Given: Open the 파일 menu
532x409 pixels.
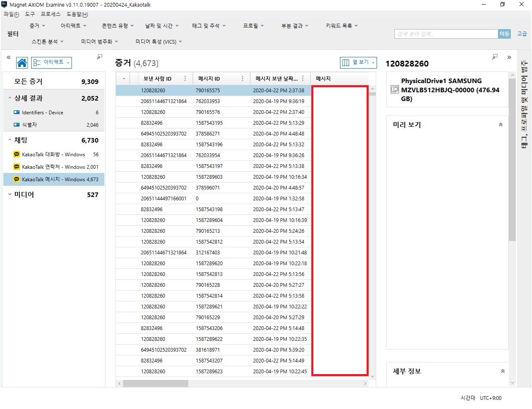Looking at the screenshot, I should tap(11, 14).
